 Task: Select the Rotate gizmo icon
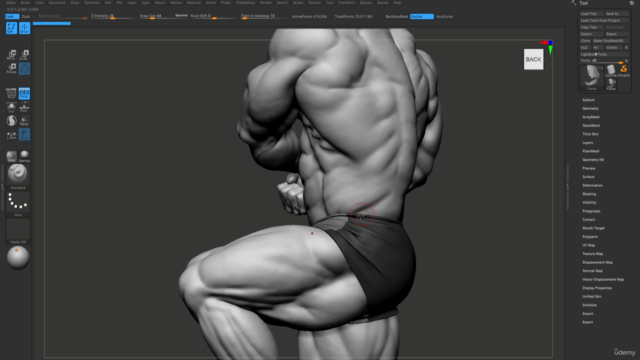coord(11,68)
